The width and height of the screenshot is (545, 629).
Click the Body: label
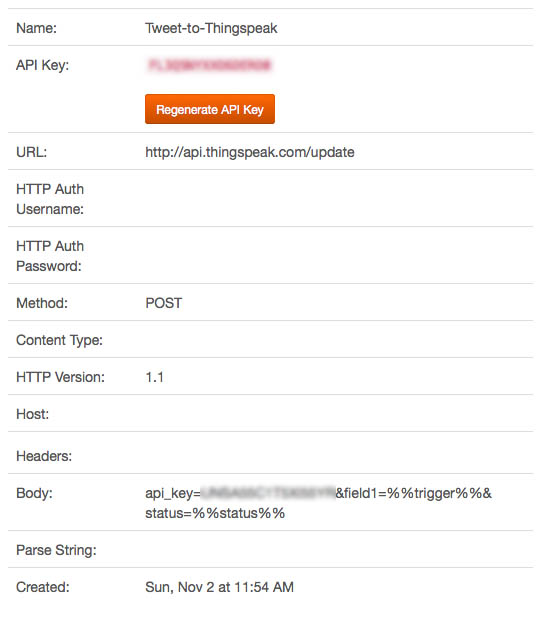(34, 493)
